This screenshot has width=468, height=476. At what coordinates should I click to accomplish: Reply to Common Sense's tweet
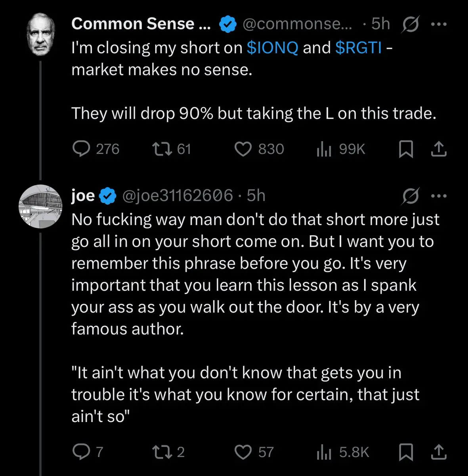82,149
